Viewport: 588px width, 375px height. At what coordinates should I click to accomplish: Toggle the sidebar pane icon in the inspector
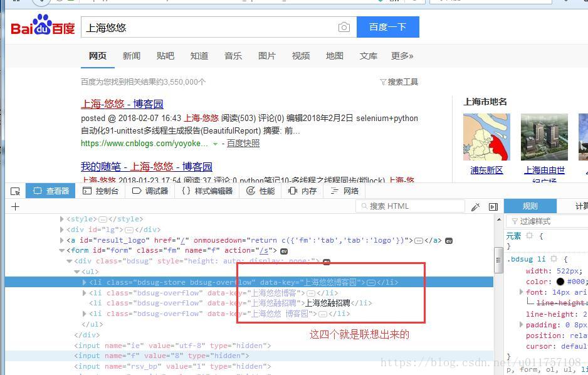(x=493, y=206)
